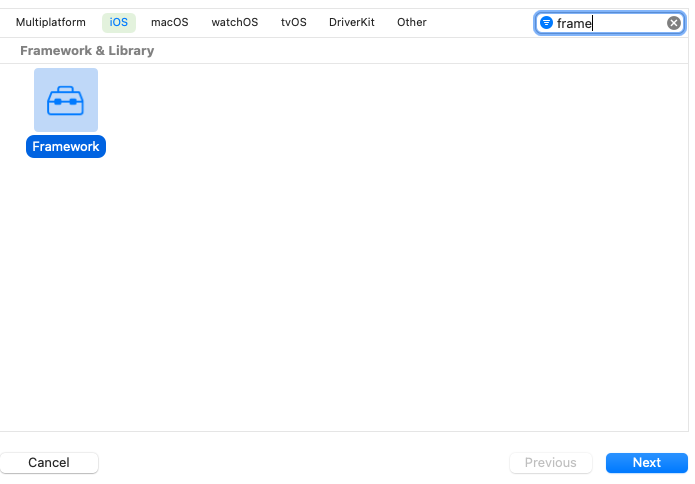This screenshot has height=484, width=695.
Task: Click the Next button
Action: click(646, 462)
